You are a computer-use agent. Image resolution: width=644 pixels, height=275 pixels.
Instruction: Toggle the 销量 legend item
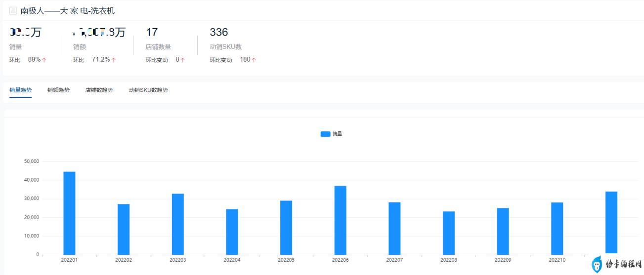[x=331, y=134]
